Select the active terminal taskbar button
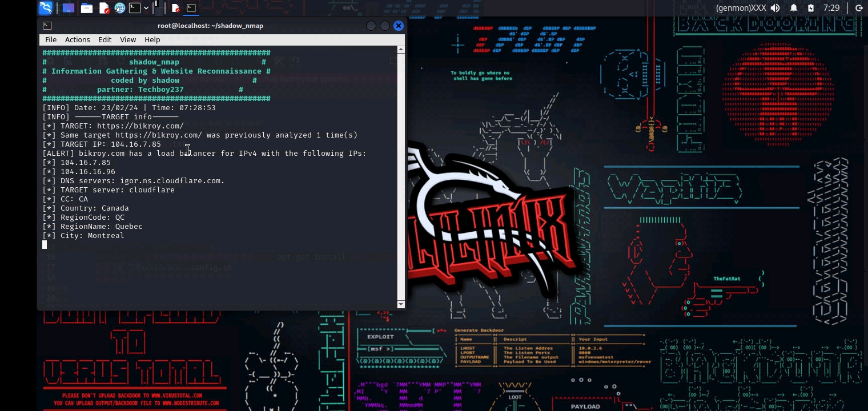The height and width of the screenshot is (411, 868). (191, 8)
